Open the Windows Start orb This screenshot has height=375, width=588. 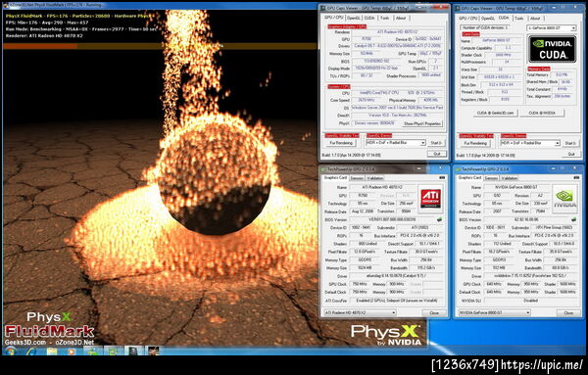point(10,352)
